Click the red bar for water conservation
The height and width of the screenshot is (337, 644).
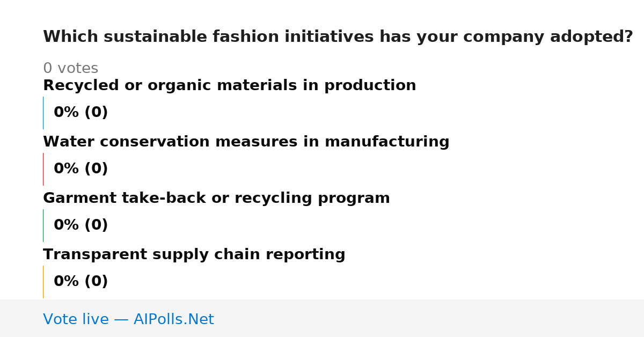(43, 169)
